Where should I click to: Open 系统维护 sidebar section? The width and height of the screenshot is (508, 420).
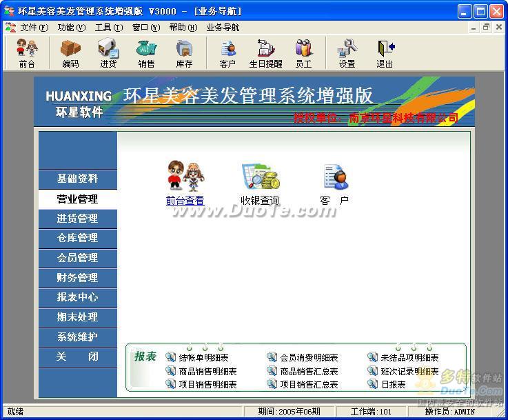pos(78,337)
